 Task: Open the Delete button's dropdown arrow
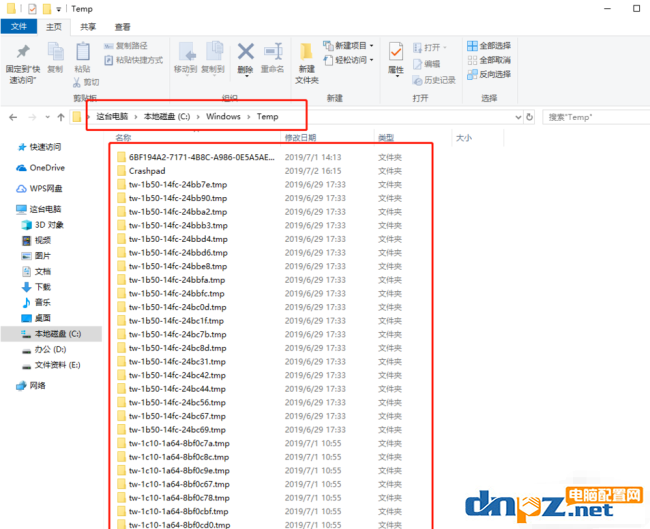(246, 77)
